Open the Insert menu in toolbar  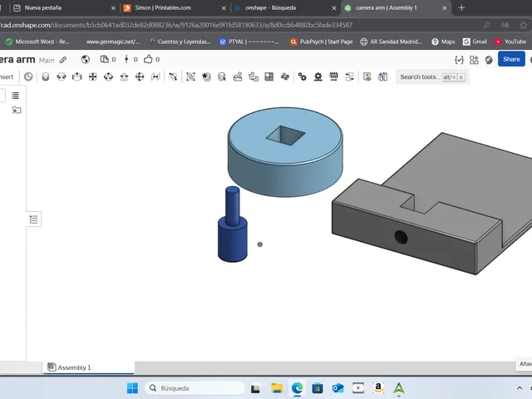point(7,77)
